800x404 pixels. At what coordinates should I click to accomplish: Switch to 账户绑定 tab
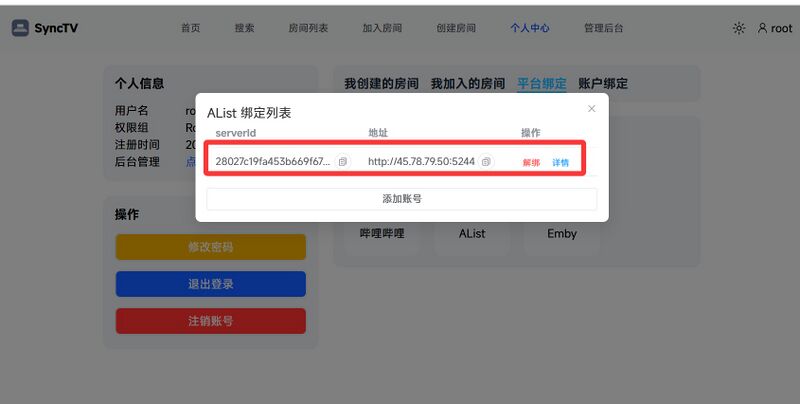(x=603, y=84)
